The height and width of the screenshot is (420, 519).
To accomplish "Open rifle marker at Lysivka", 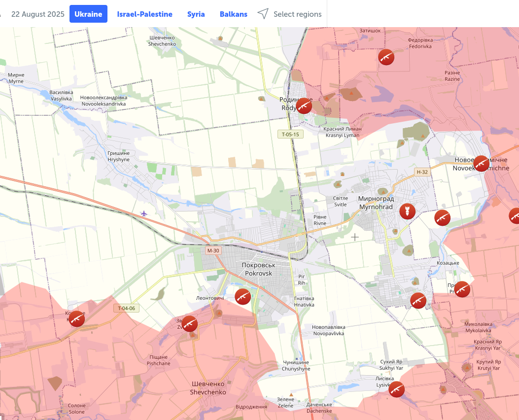I will pos(396,389).
